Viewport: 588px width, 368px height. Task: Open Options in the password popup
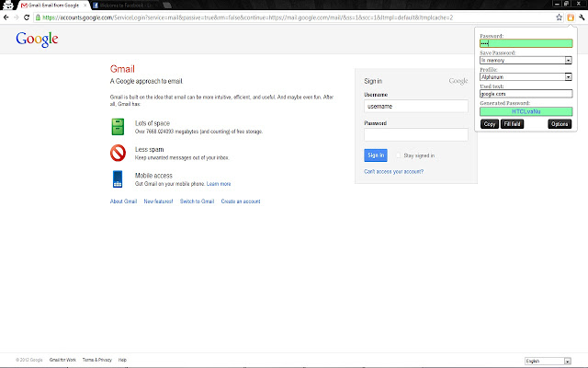pos(560,124)
